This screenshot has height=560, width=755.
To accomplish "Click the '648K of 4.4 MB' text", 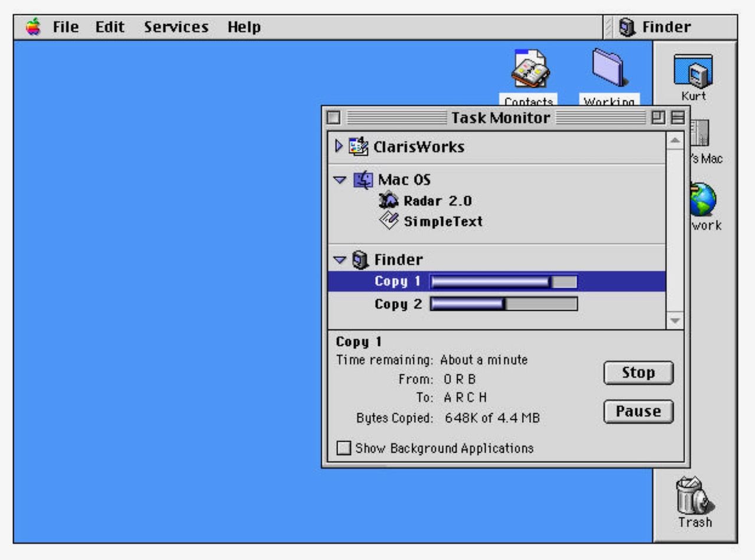I will click(x=493, y=419).
